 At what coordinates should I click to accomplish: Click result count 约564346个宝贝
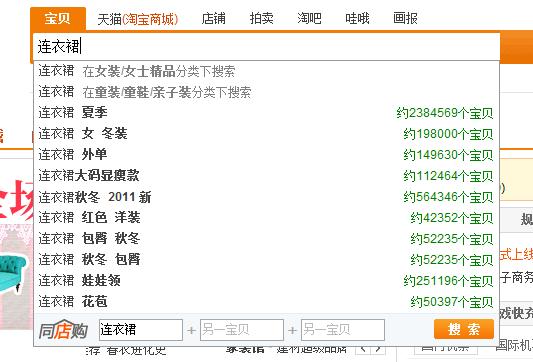click(x=448, y=197)
